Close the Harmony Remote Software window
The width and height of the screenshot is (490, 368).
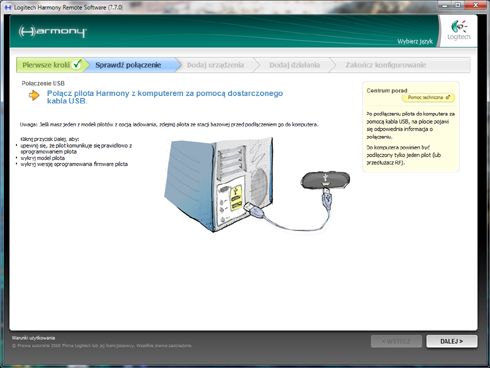tap(476, 5)
